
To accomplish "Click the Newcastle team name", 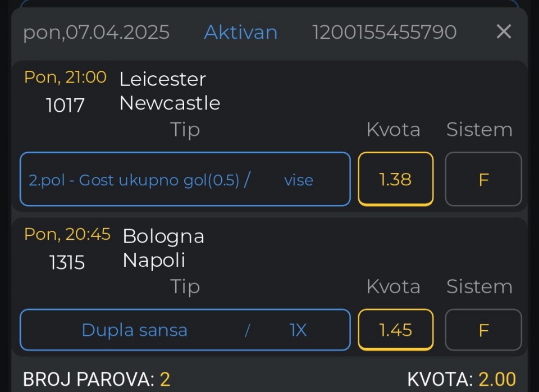I will coord(170,103).
